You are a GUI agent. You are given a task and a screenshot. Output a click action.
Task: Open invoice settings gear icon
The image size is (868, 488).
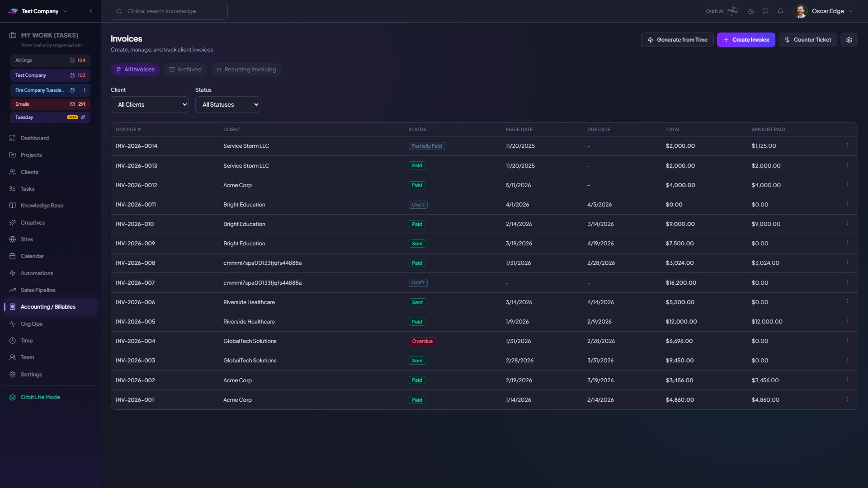click(x=849, y=40)
